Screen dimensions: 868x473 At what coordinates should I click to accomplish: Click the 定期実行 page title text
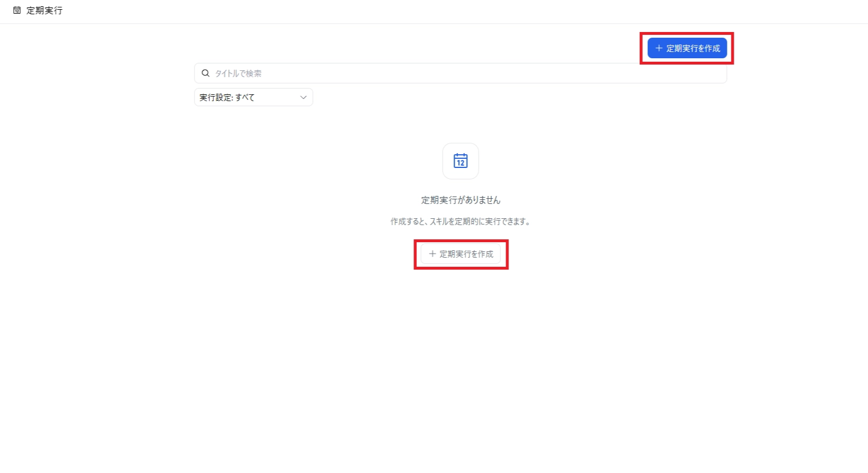tap(45, 10)
